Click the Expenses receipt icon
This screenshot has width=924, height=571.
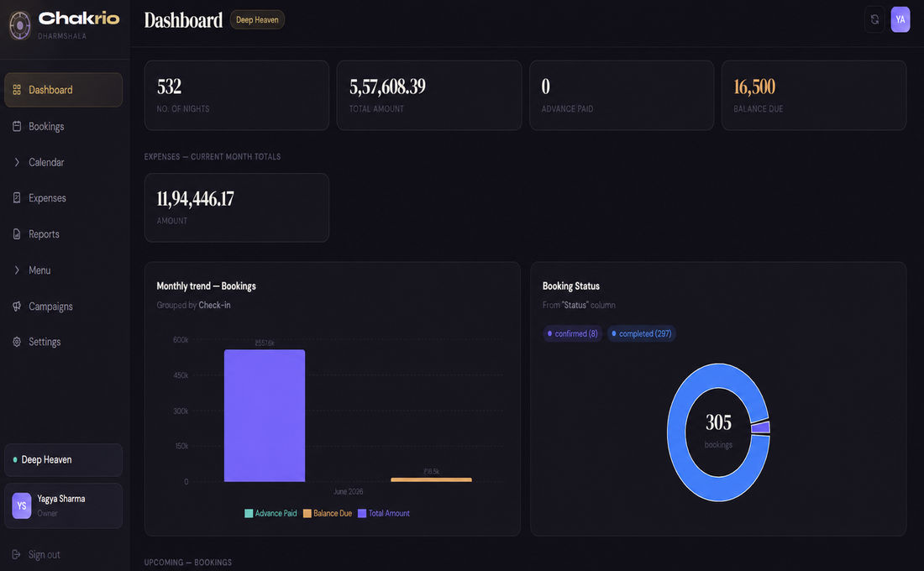(x=17, y=198)
